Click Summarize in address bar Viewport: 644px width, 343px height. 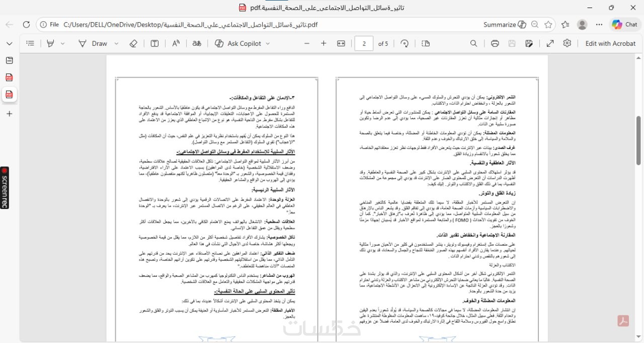(505, 24)
